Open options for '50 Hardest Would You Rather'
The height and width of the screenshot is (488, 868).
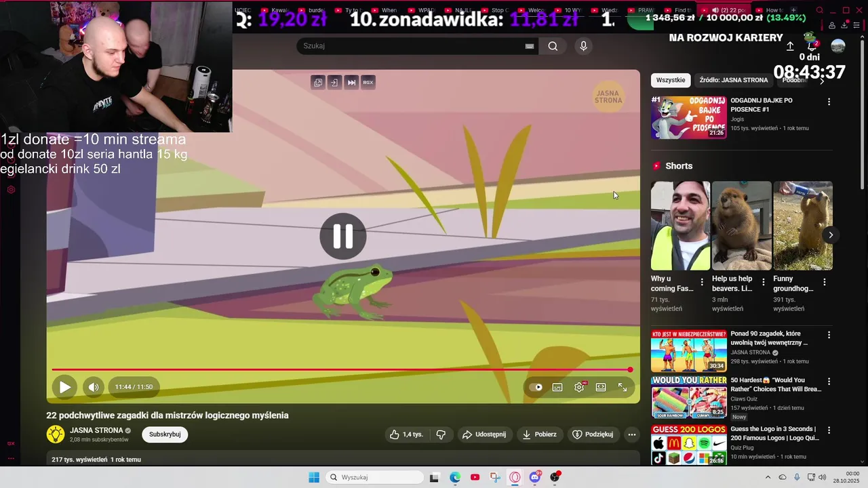(x=829, y=382)
